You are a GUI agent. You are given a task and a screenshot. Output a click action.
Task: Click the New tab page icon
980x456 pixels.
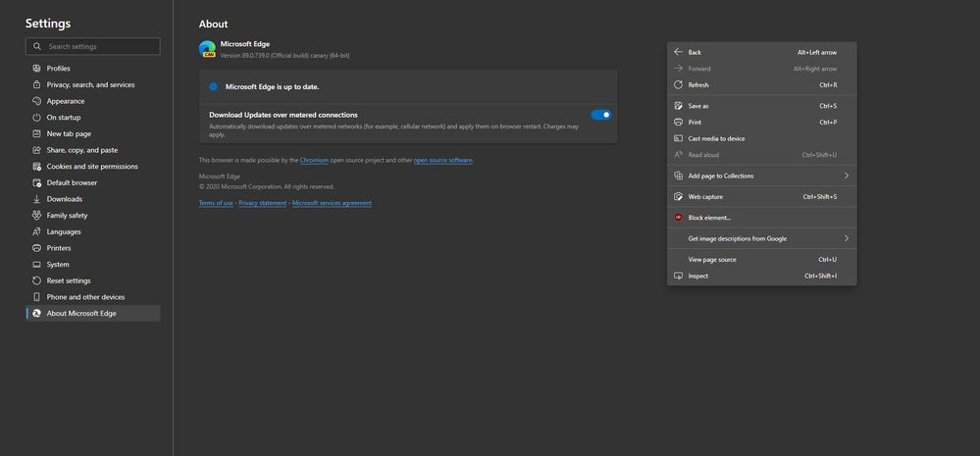pyautogui.click(x=36, y=133)
